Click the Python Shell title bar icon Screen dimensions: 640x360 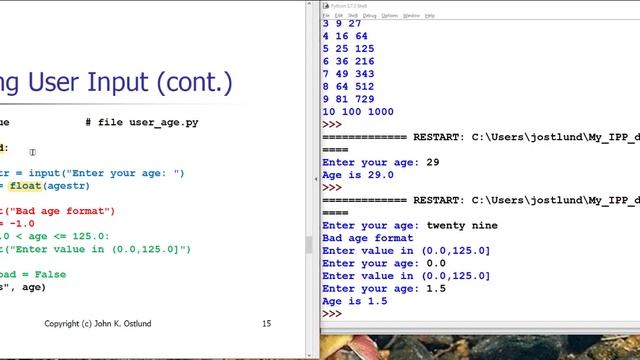[326, 6]
